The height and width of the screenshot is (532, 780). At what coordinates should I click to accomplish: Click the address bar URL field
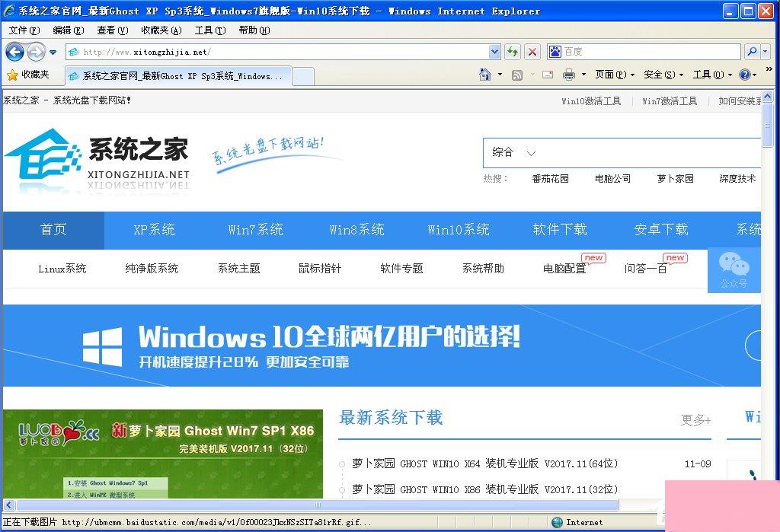(x=277, y=52)
